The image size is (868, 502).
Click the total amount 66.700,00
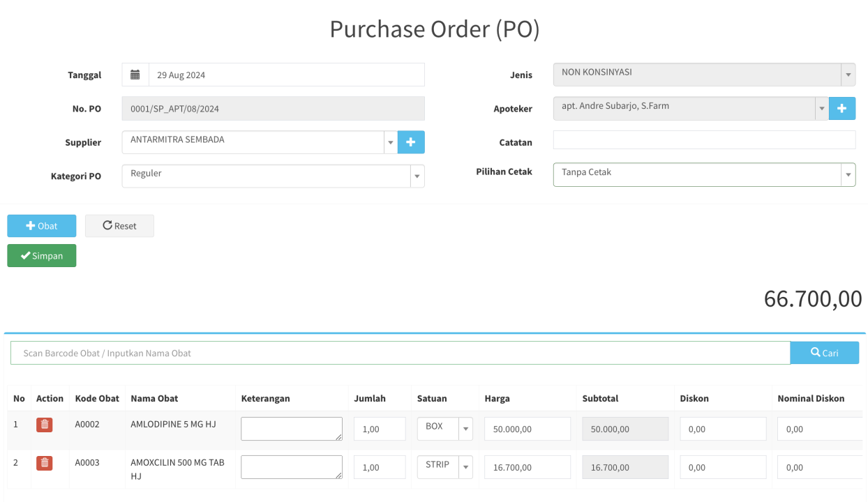coord(813,298)
